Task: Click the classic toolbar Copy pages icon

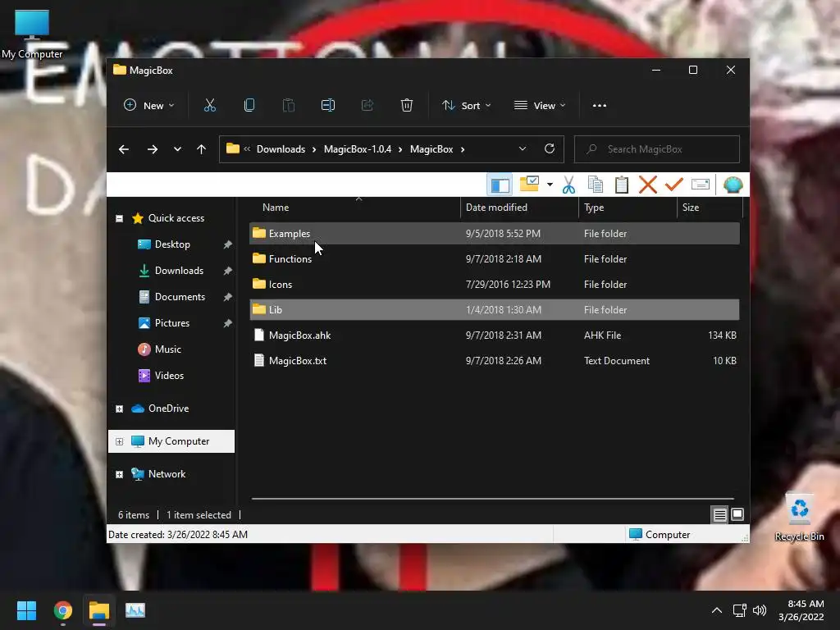Action: pyautogui.click(x=596, y=185)
